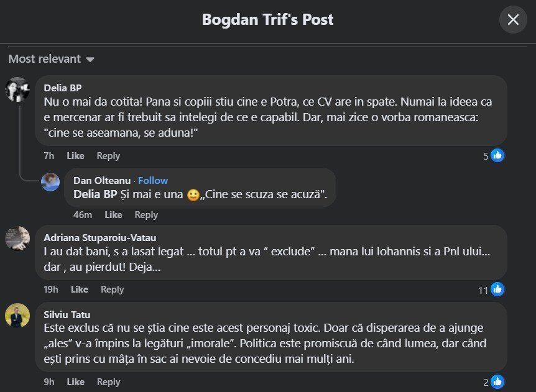
Task: Click Delia BP's profile picture
Action: [x=17, y=89]
